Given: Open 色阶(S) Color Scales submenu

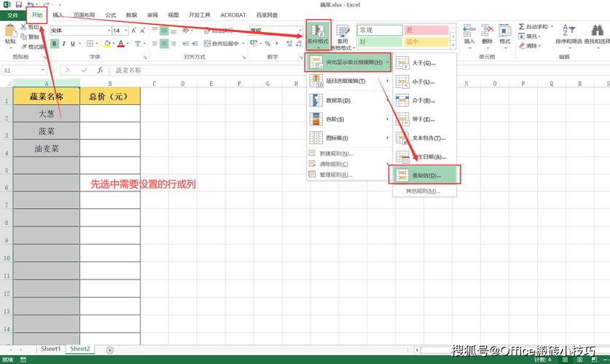Looking at the screenshot, I should click(x=348, y=119).
